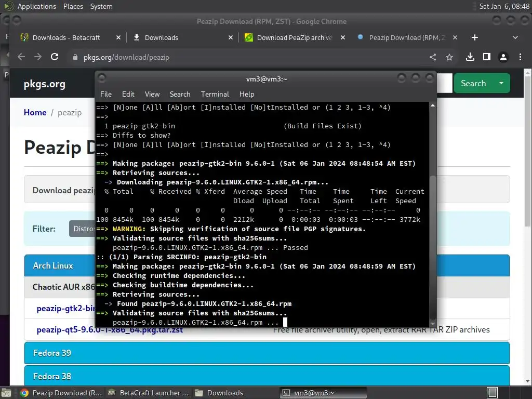Open the System menu
The image size is (532, 399).
[101, 6]
